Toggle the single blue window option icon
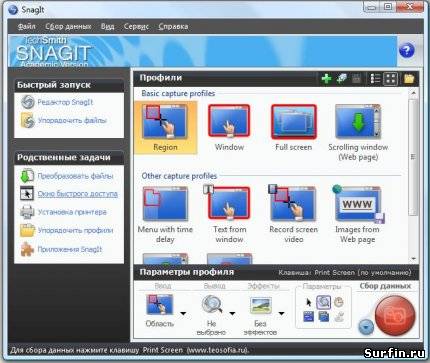 [309, 316]
